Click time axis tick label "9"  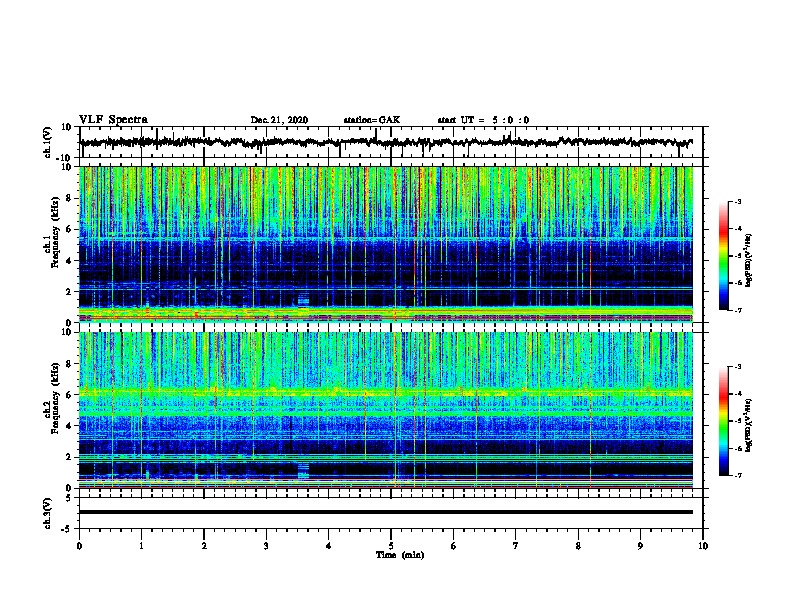[x=640, y=546]
